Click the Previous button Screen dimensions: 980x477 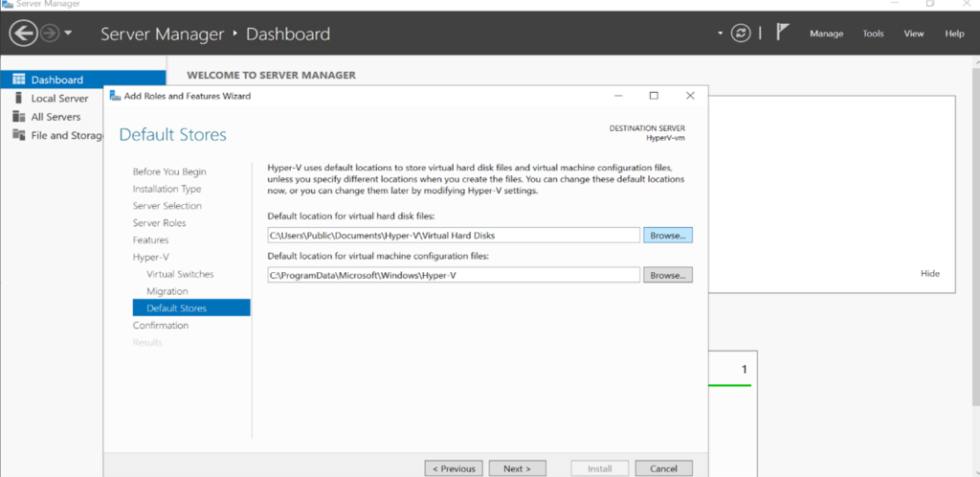(x=454, y=468)
